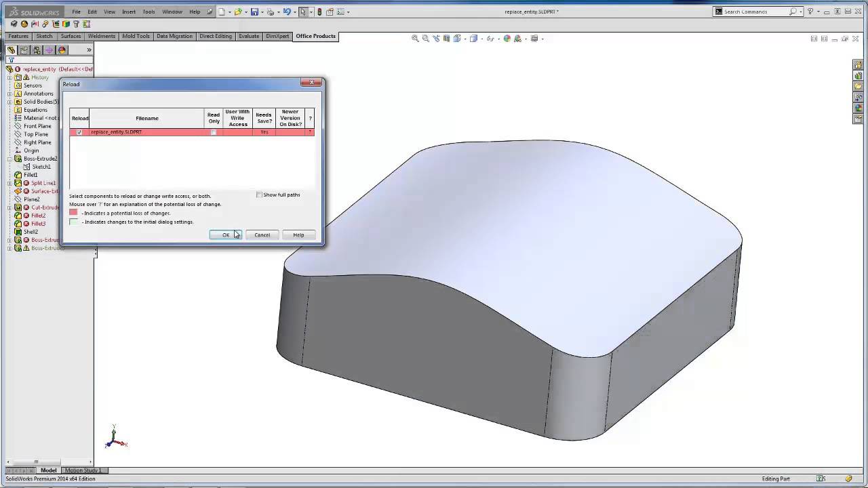Click the Zoom to Fit icon
The width and height of the screenshot is (868, 488).
tap(415, 39)
